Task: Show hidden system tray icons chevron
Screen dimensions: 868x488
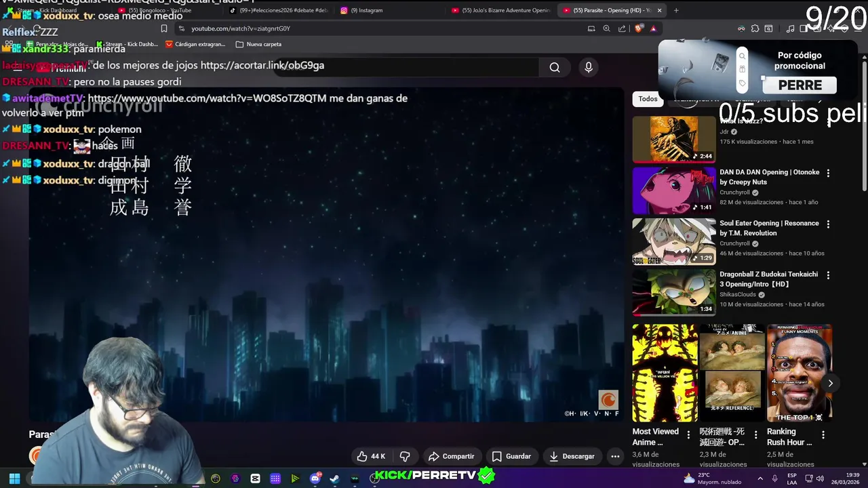Action: click(x=759, y=479)
